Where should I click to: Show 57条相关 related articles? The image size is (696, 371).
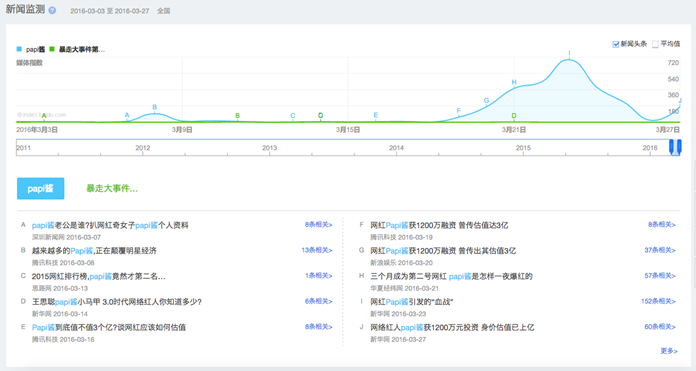click(x=660, y=276)
